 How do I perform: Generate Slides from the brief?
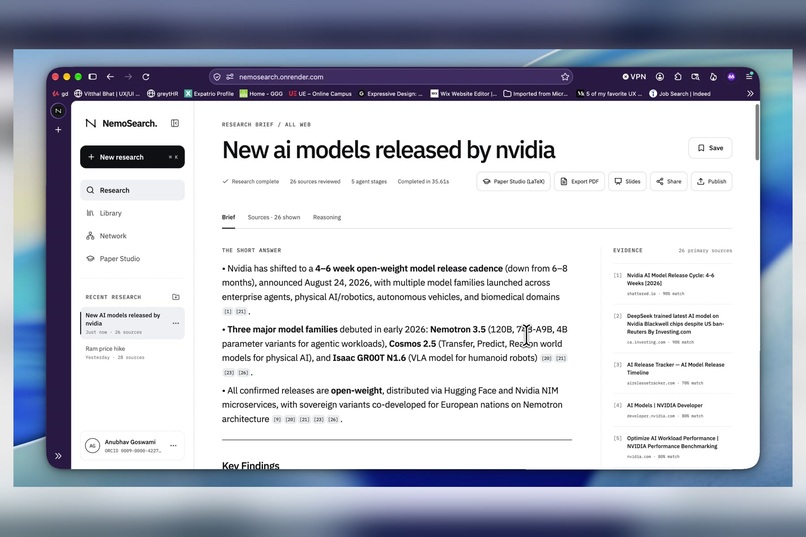[627, 181]
